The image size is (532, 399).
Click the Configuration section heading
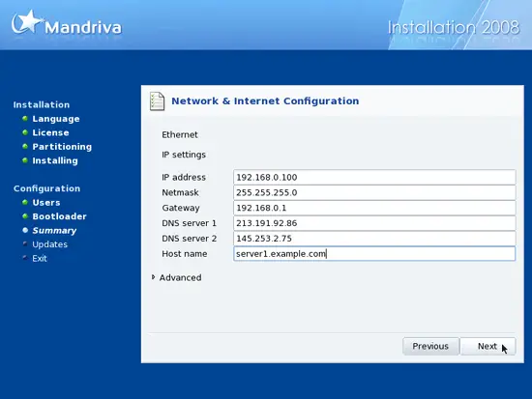coord(46,188)
